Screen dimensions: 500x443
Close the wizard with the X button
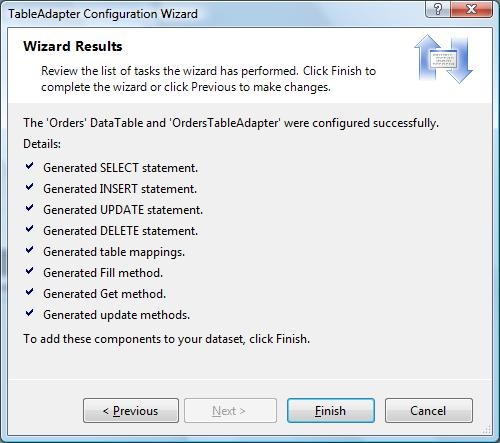(471, 9)
